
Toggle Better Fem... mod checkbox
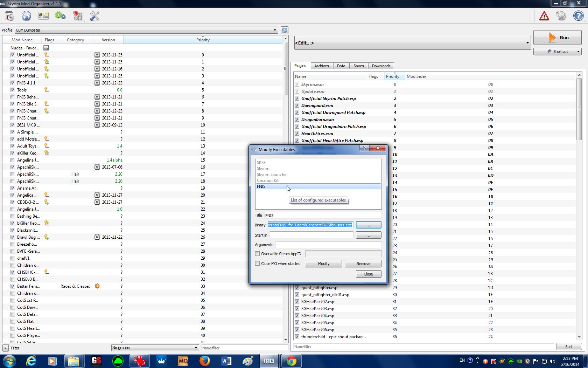(13, 286)
